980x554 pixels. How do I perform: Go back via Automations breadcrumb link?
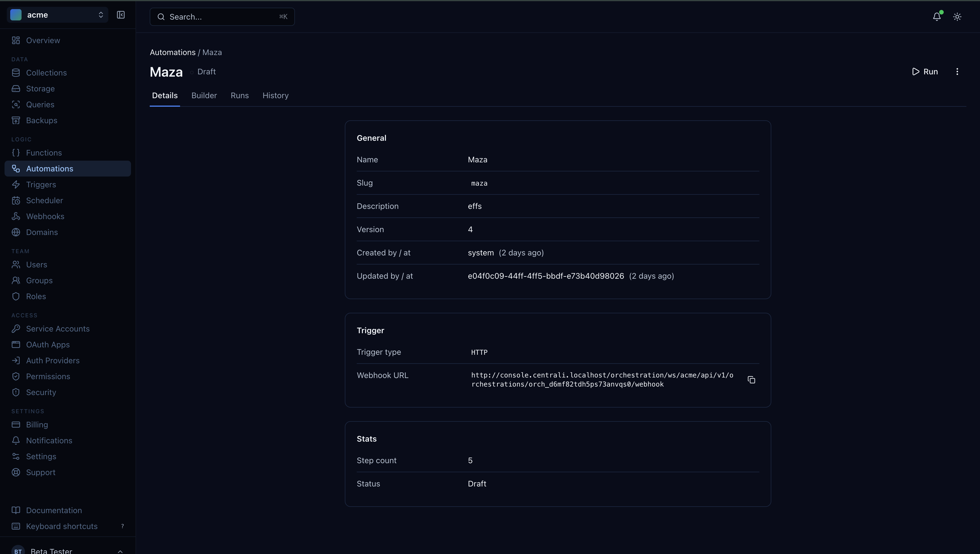172,53
